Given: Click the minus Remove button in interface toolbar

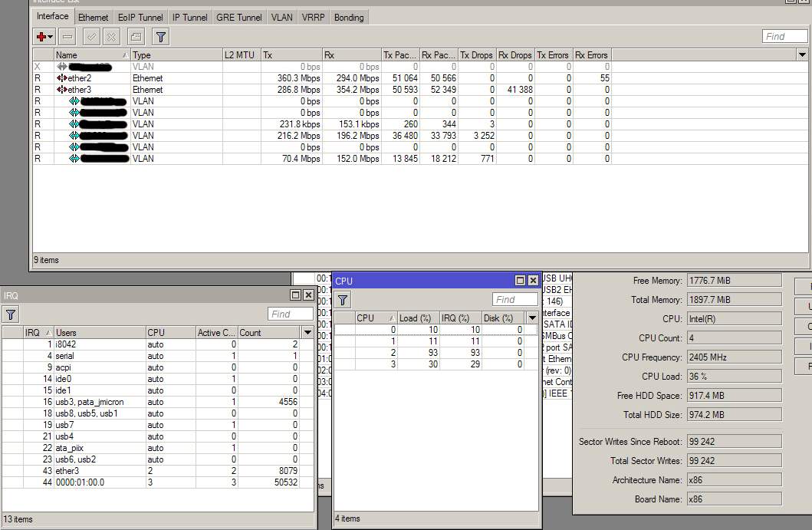Looking at the screenshot, I should point(67,36).
